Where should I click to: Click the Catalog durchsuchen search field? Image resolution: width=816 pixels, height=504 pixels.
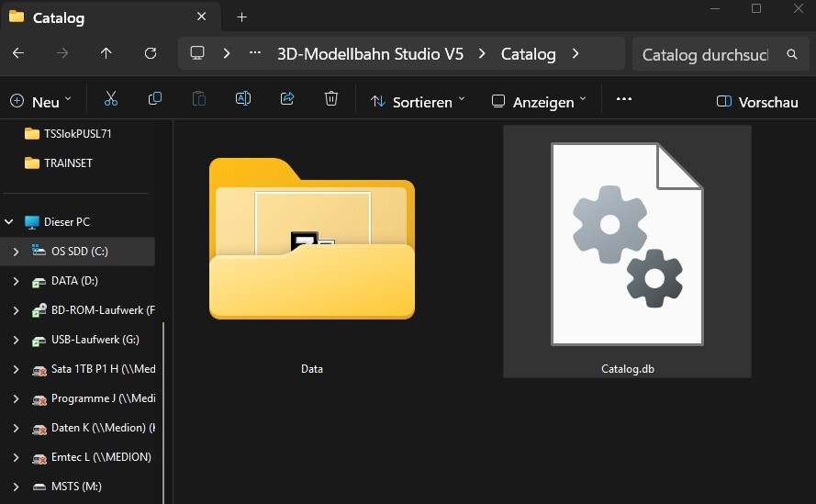tap(704, 55)
